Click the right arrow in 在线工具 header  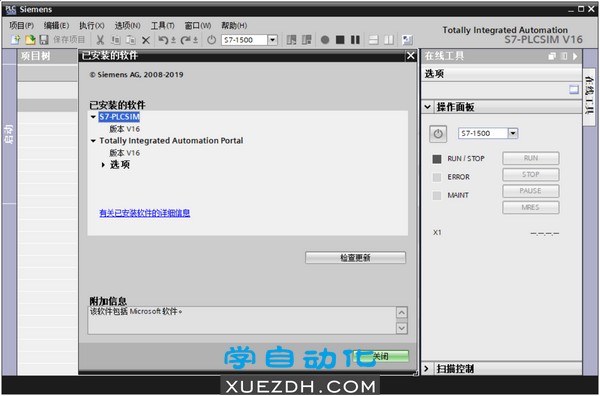[x=575, y=56]
